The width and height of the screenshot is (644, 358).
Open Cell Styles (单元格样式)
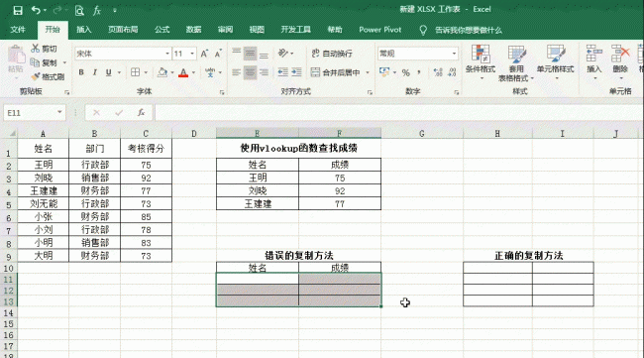click(555, 62)
